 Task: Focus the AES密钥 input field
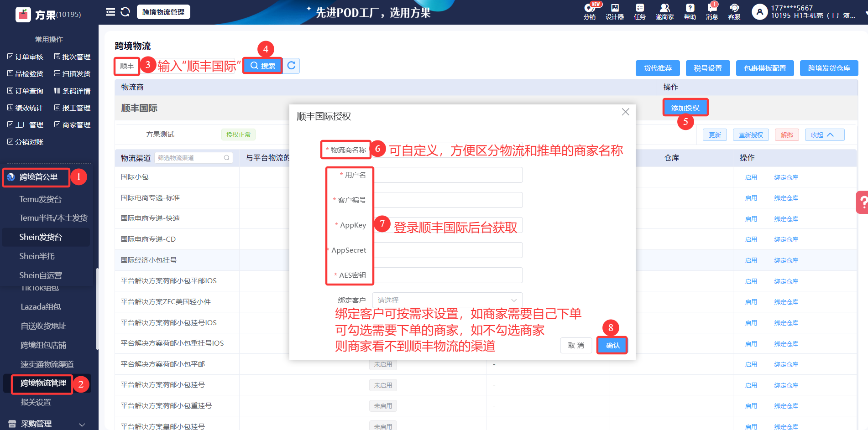pos(447,275)
